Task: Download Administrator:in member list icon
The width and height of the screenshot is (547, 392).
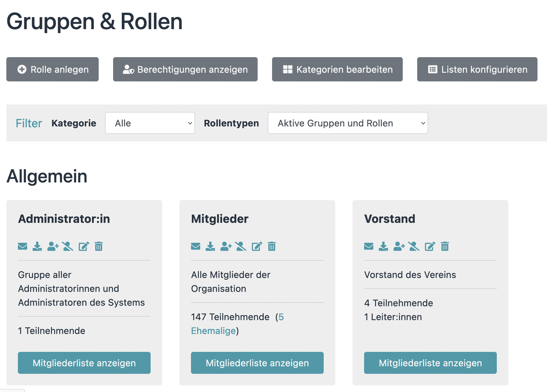Action: click(37, 246)
